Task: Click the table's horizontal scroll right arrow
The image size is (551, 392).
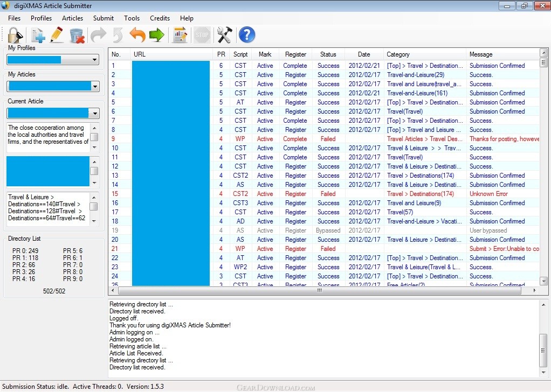Action: pyautogui.click(x=534, y=291)
